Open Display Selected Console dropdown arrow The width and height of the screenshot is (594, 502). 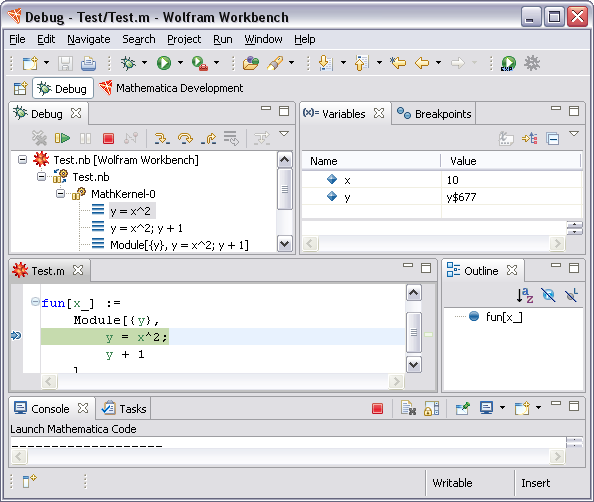click(502, 408)
